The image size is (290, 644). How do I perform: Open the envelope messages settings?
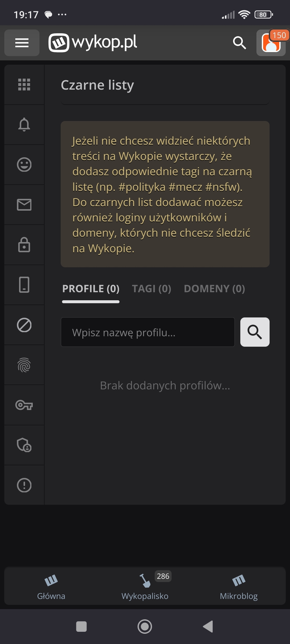click(x=24, y=205)
